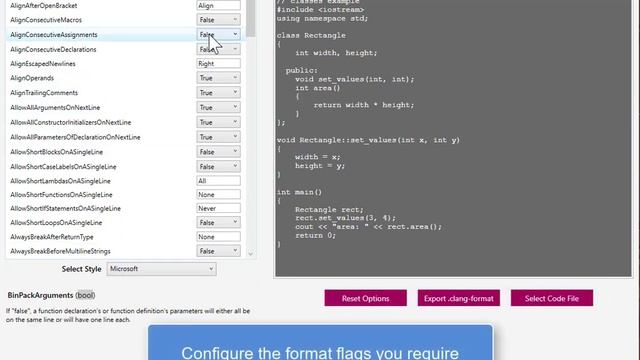Image resolution: width=640 pixels, height=360 pixels.
Task: Click the 'class Rectangle' line in code preview
Action: pos(311,36)
